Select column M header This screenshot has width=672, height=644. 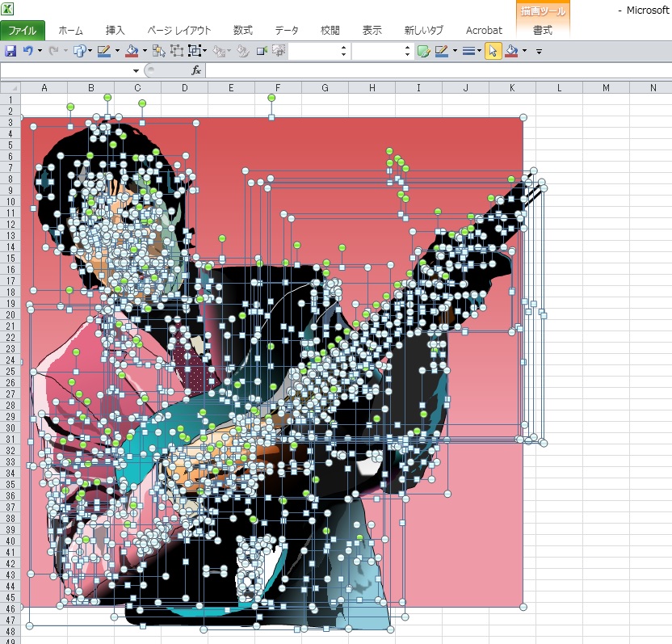pos(606,88)
